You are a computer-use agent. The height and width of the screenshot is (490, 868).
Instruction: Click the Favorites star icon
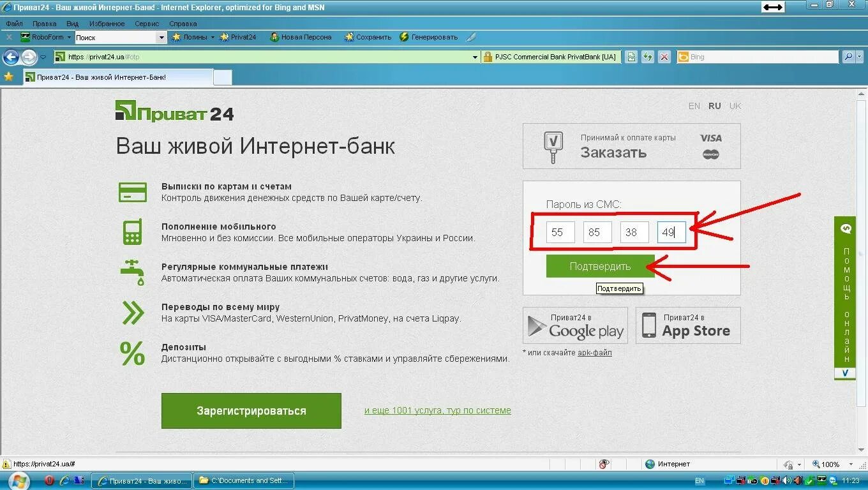[8, 77]
